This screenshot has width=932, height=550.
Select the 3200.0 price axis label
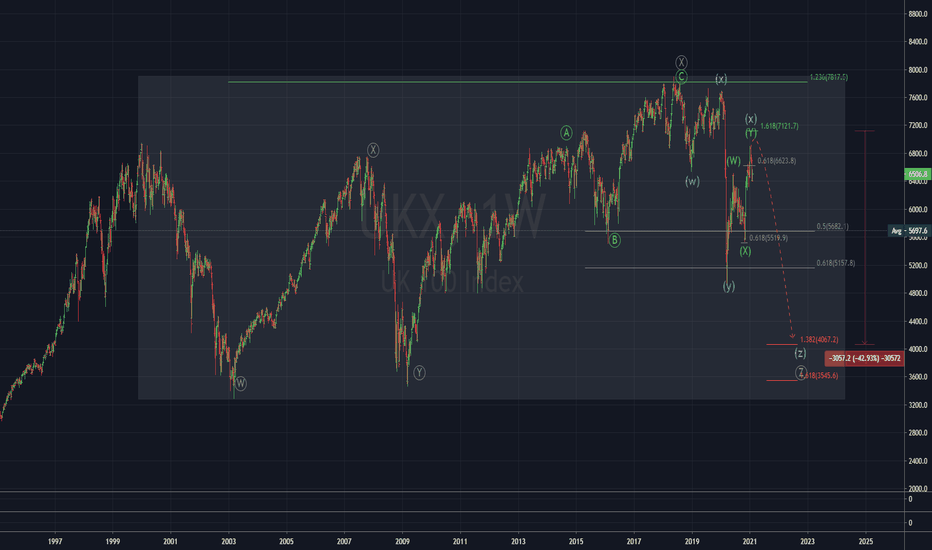(918, 405)
